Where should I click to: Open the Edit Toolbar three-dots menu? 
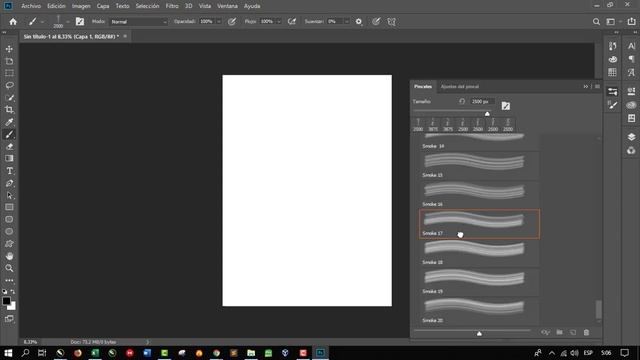[9, 280]
